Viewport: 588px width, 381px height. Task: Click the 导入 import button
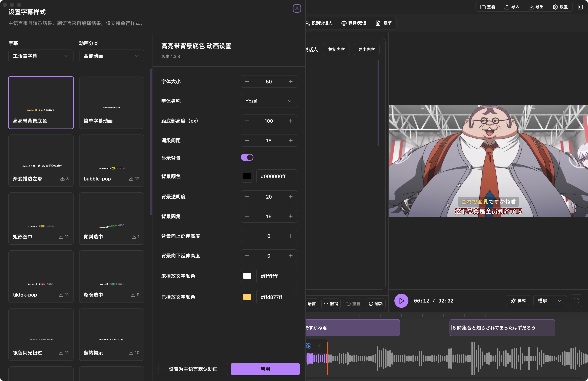pos(512,7)
